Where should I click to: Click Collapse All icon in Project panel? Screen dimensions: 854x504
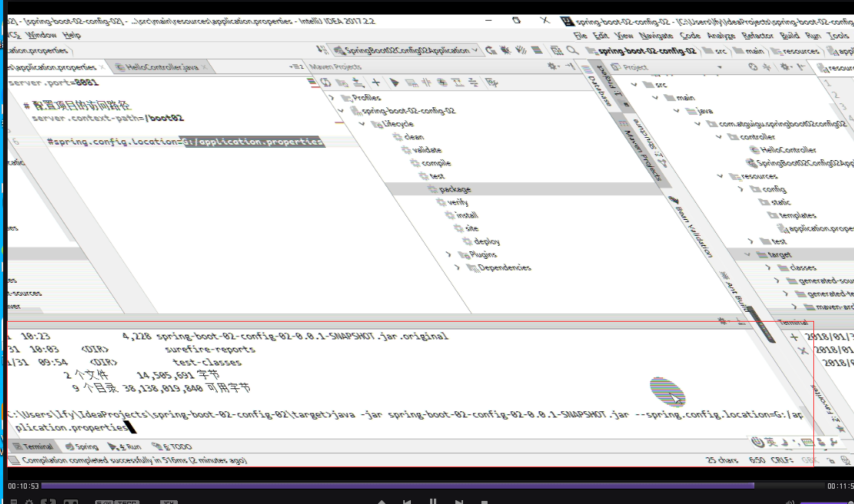click(767, 67)
